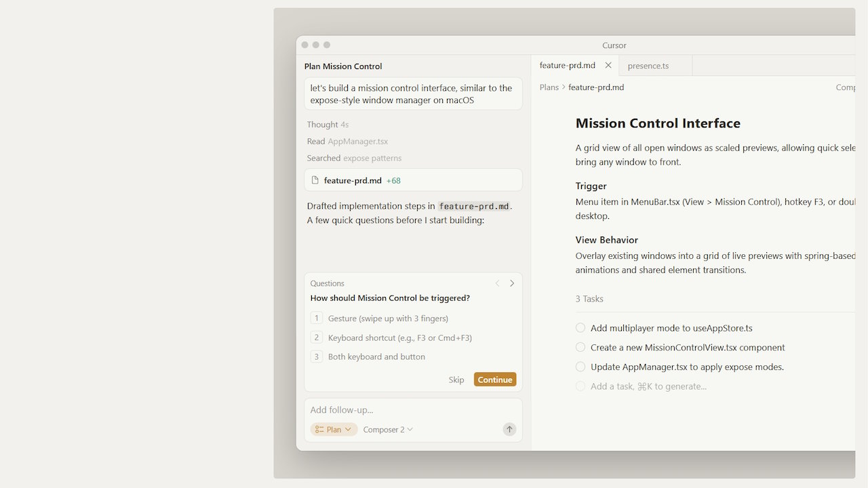Screen dimensions: 868x488
Task: Check off Add multiplayer mode to useAppStore.ts task
Action: [580, 328]
